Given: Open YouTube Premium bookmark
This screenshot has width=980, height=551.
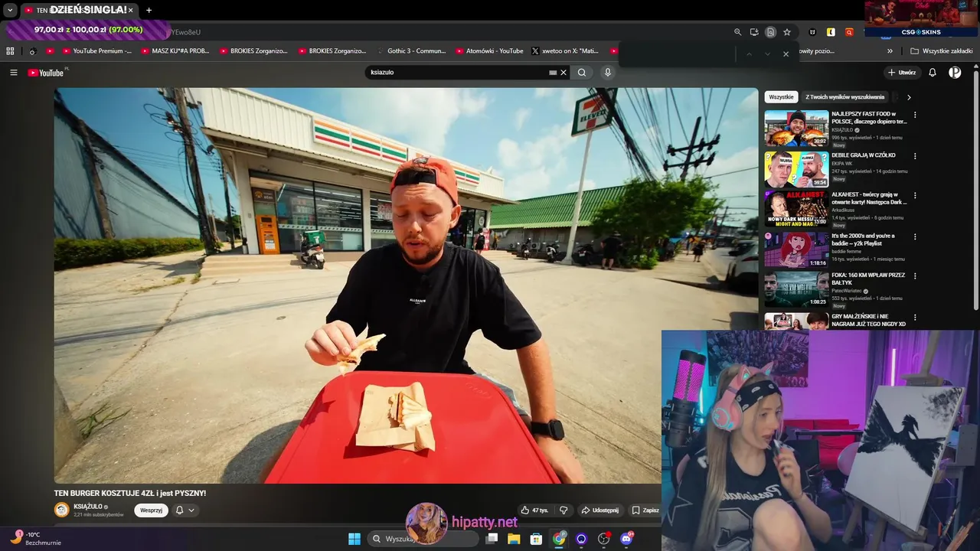Looking at the screenshot, I should click(97, 51).
